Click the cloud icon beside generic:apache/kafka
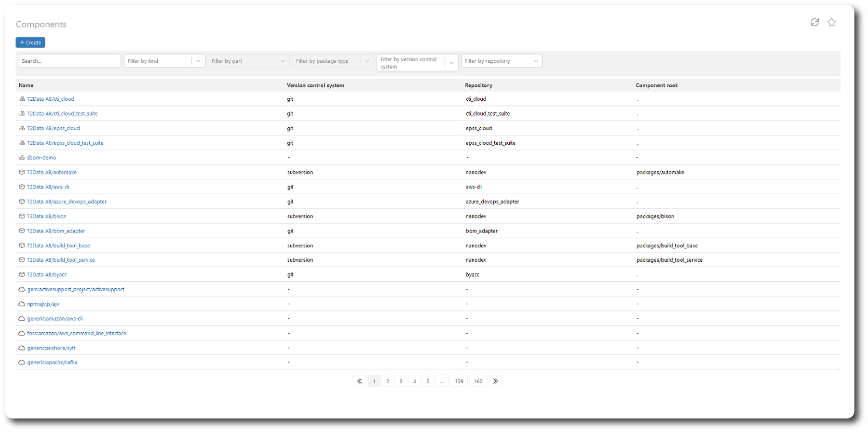This screenshot has height=432, width=868. coord(22,363)
